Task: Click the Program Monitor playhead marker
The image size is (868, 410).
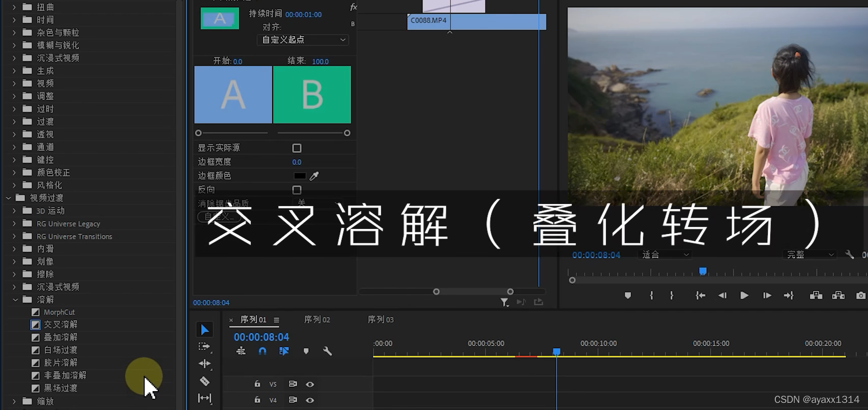Action: (703, 271)
